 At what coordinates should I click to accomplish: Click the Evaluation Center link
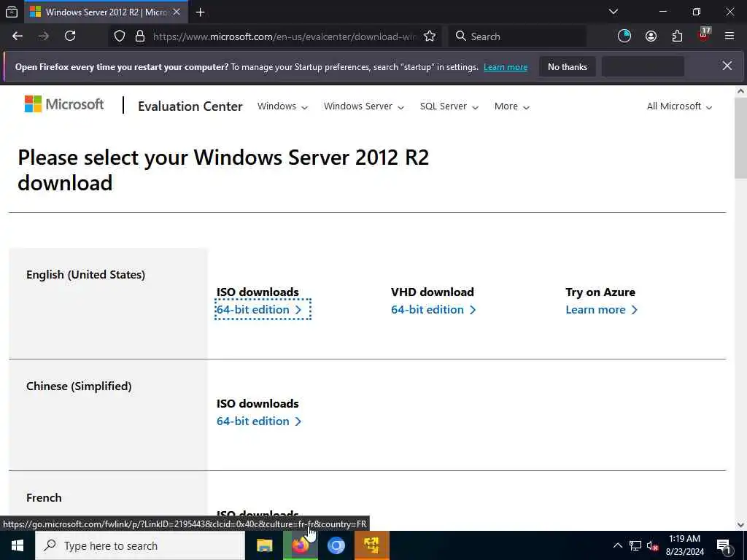click(190, 106)
